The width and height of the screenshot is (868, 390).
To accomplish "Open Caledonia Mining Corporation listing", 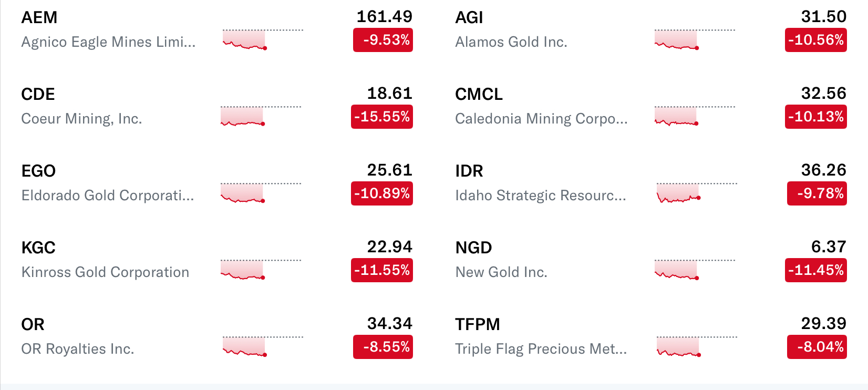I will point(541,119).
